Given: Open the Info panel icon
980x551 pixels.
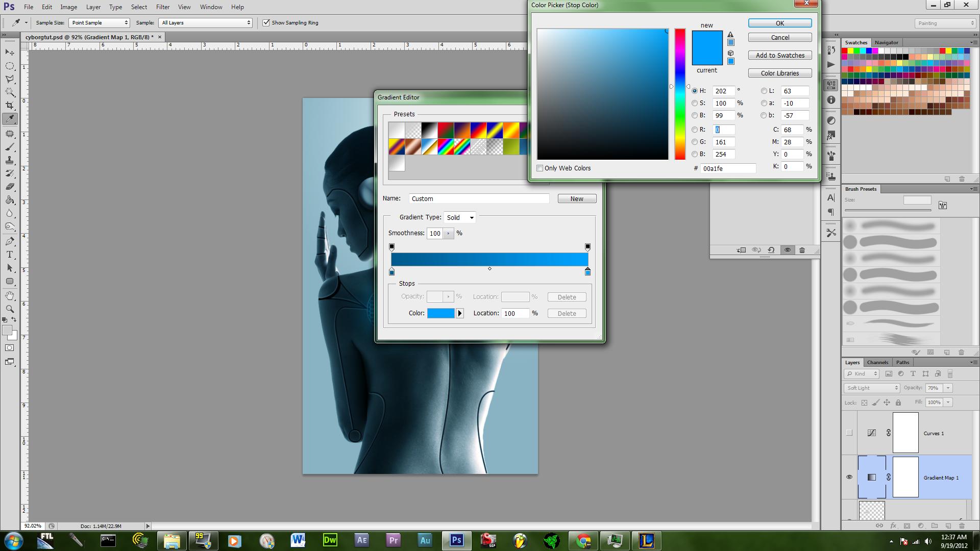Looking at the screenshot, I should point(831,100).
